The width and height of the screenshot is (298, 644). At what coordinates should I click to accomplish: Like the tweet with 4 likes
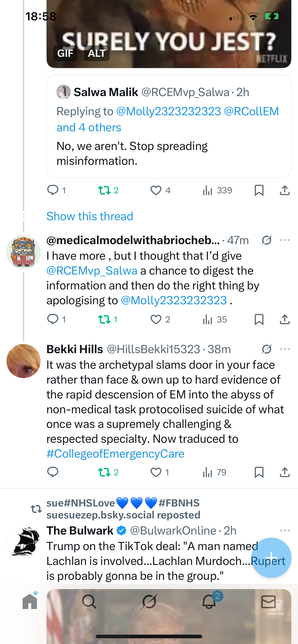[156, 190]
